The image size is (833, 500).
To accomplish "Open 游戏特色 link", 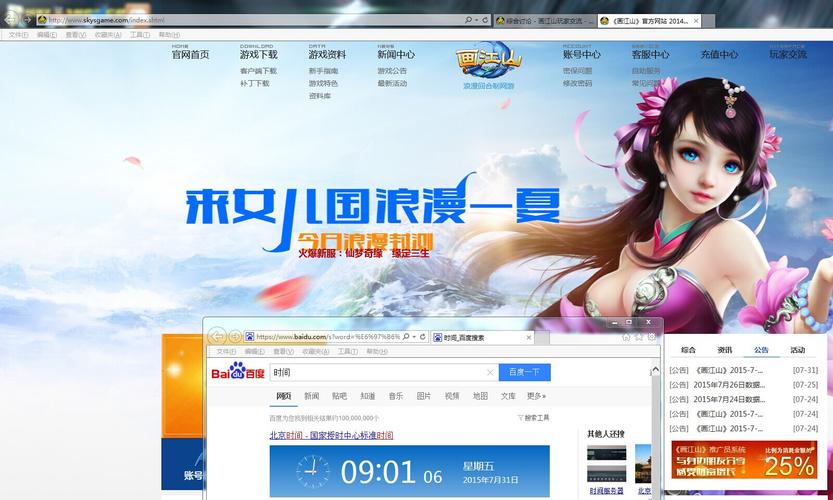I will [x=324, y=83].
